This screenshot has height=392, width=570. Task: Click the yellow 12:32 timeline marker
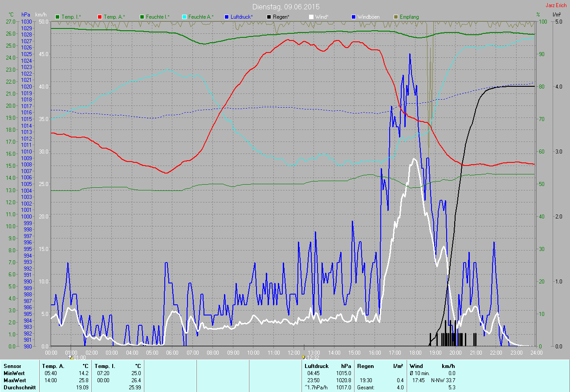tap(304, 357)
